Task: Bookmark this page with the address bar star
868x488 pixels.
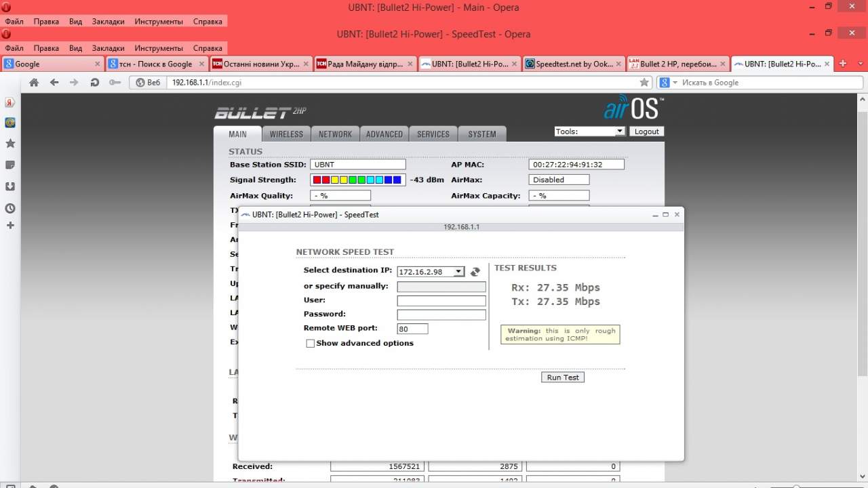Action: [x=644, y=83]
